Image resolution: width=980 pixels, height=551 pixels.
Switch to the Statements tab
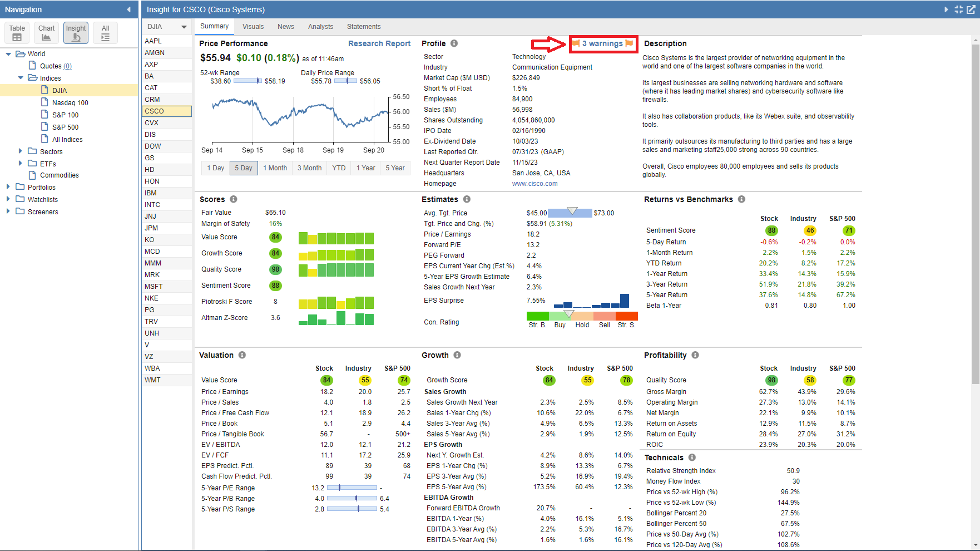pos(364,27)
